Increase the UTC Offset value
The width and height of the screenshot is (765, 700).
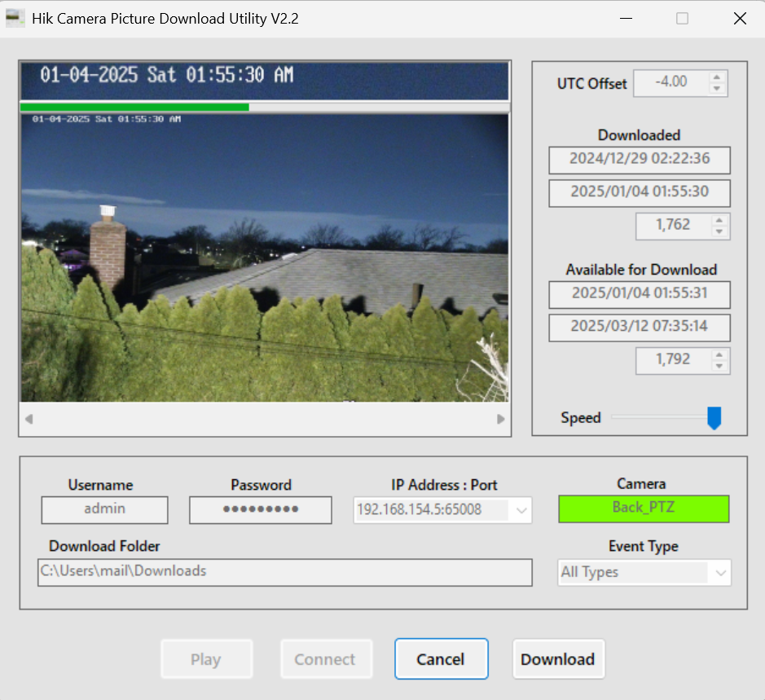click(716, 78)
